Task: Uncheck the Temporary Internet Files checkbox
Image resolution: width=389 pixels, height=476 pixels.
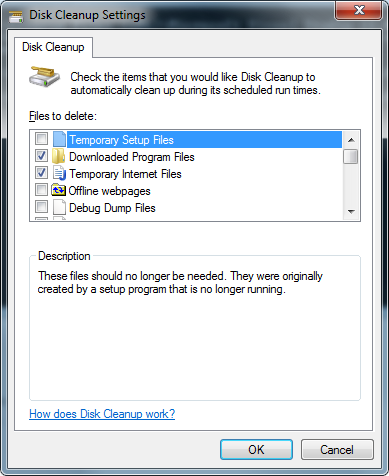Action: [42, 173]
